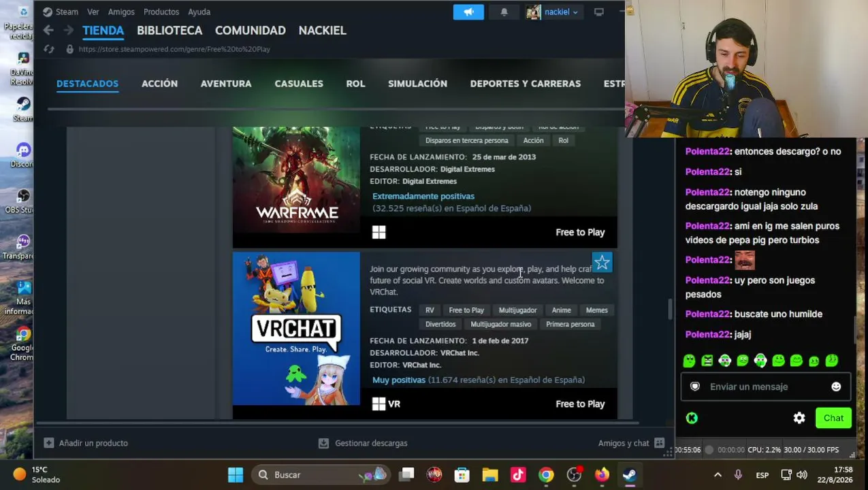
Task: Open Chrome from the taskbar
Action: [x=546, y=474]
